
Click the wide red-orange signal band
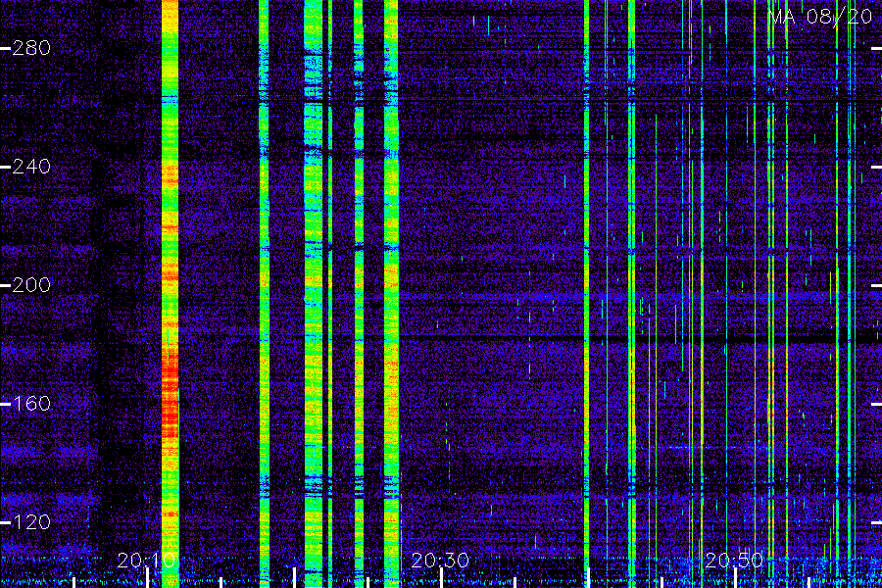tap(170, 294)
